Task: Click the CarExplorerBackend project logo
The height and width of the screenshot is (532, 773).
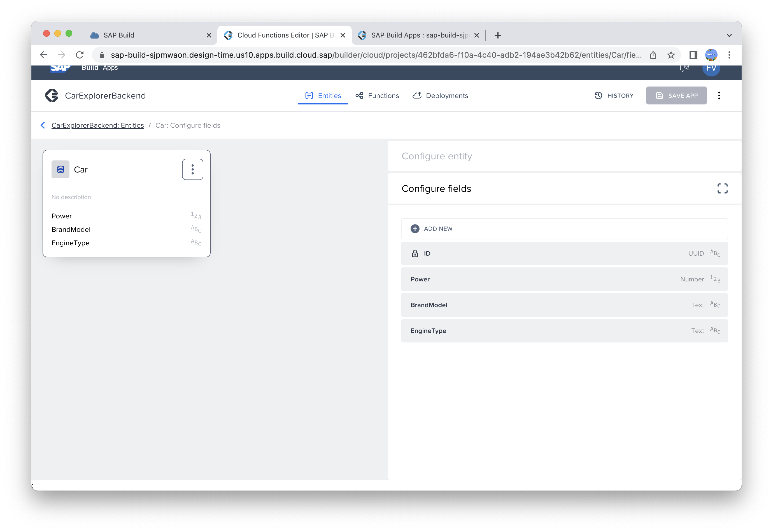Action: click(52, 96)
